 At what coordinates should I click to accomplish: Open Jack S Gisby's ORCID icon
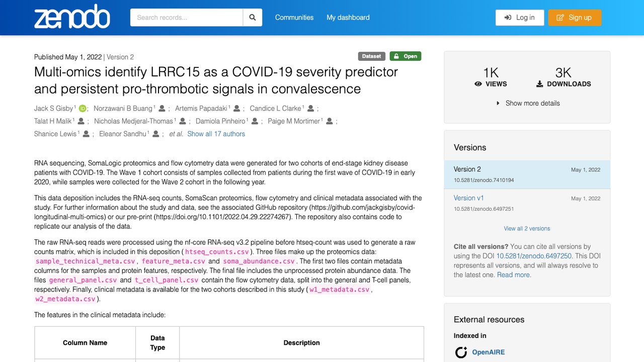(83, 109)
